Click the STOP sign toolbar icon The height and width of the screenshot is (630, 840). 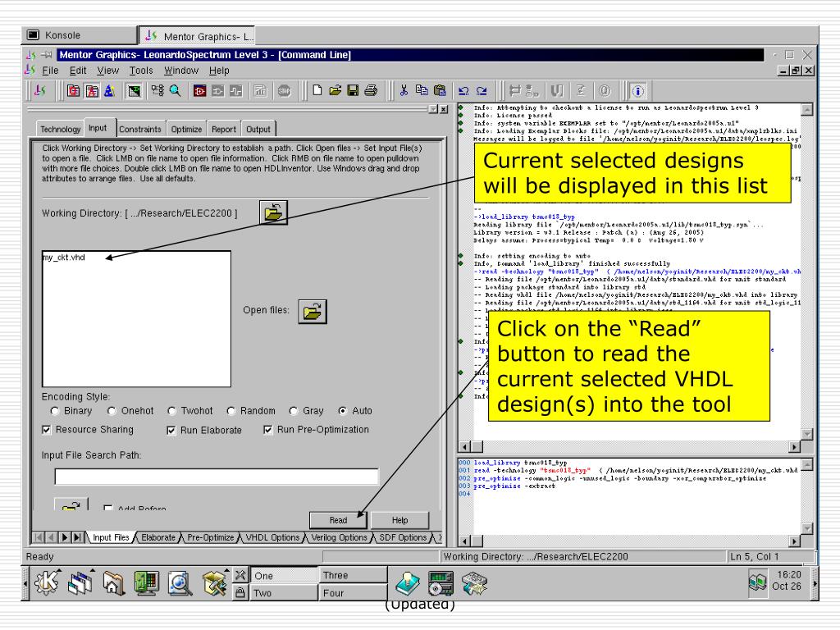point(285,91)
